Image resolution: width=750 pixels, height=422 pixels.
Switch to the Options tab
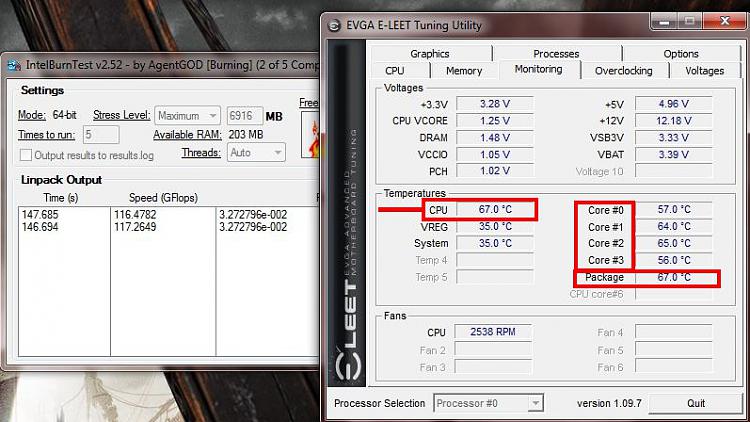tap(681, 54)
